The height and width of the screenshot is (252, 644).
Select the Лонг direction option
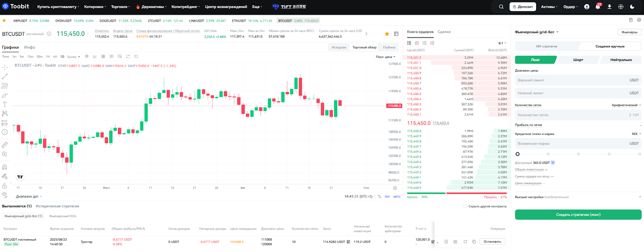(535, 60)
